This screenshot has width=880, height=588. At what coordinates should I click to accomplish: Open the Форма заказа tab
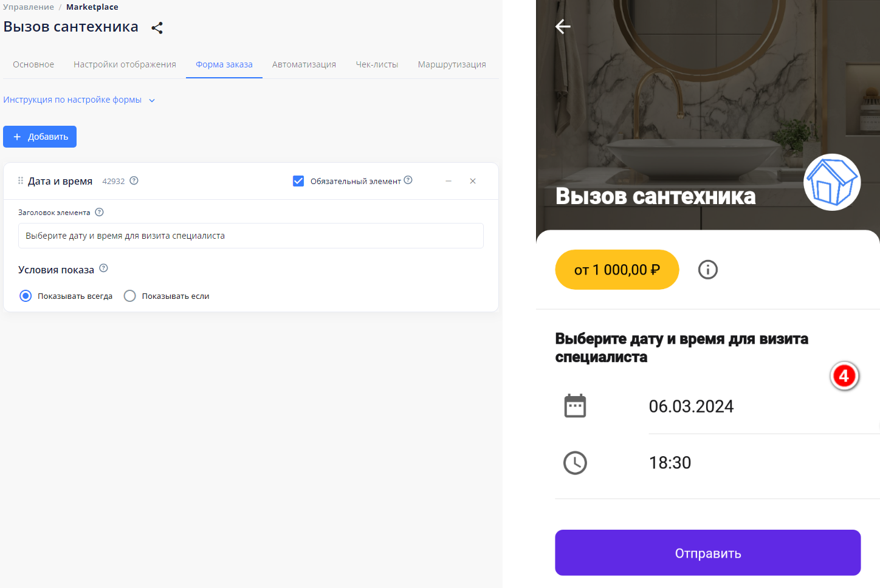click(x=224, y=64)
